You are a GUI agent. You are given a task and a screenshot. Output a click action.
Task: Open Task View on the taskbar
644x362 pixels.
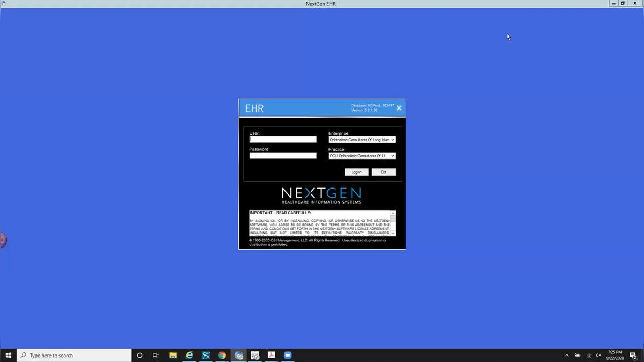coord(156,356)
